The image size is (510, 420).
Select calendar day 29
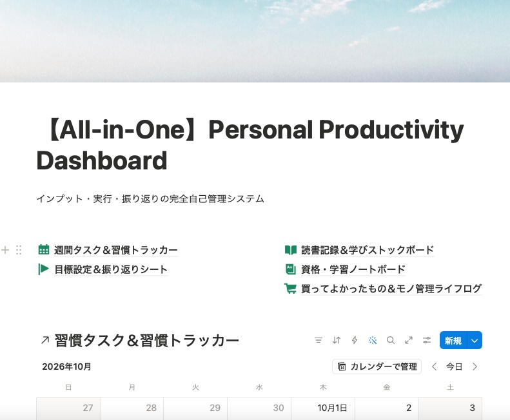pos(195,408)
